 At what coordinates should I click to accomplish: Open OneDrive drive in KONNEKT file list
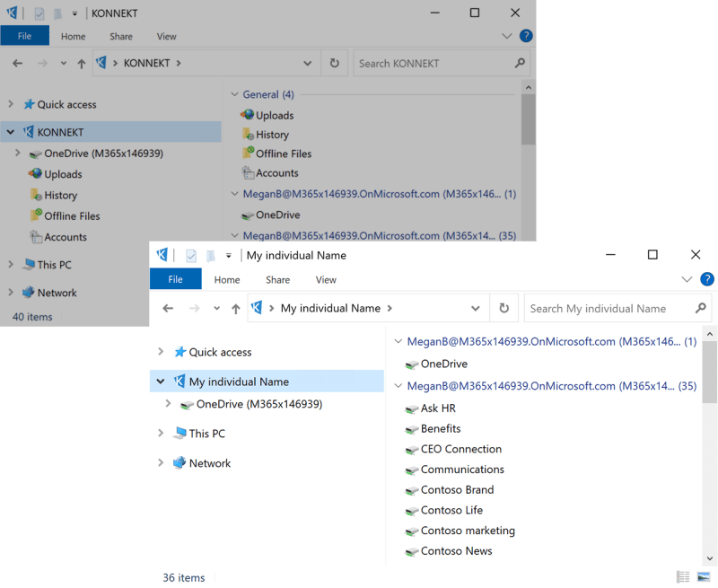[x=271, y=215]
